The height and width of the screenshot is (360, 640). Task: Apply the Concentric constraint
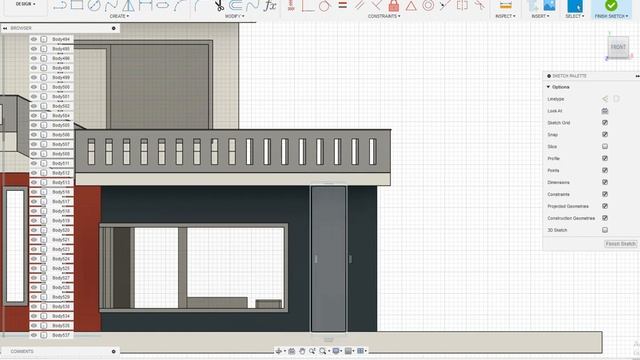click(x=428, y=5)
